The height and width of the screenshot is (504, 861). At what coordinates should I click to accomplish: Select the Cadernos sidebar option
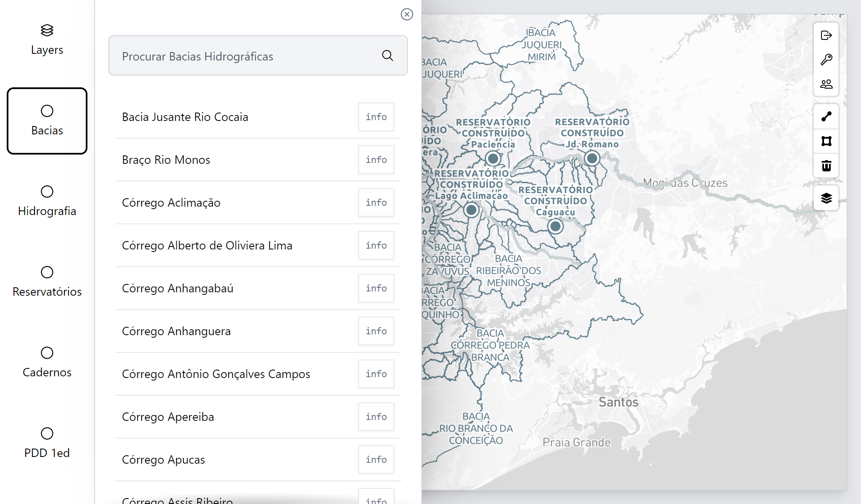click(47, 363)
